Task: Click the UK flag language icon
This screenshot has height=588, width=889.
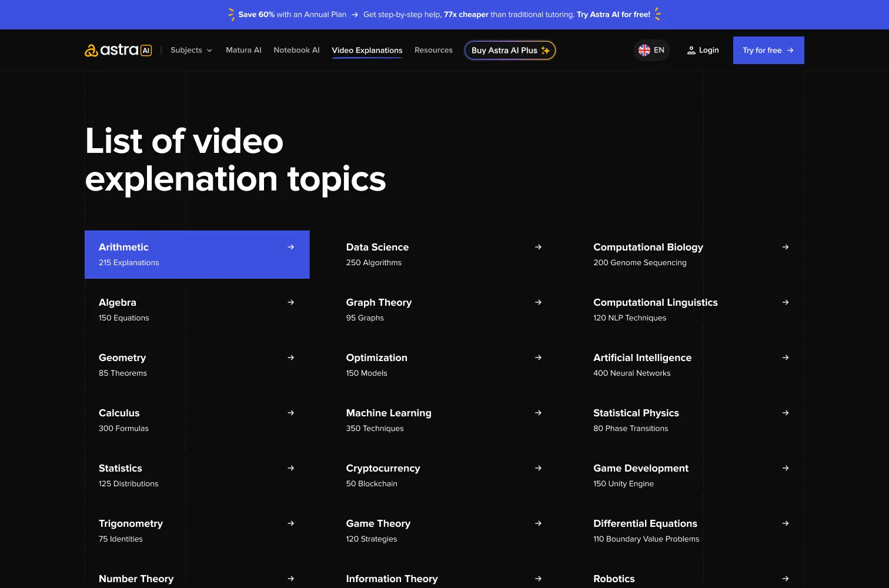Action: [644, 51]
